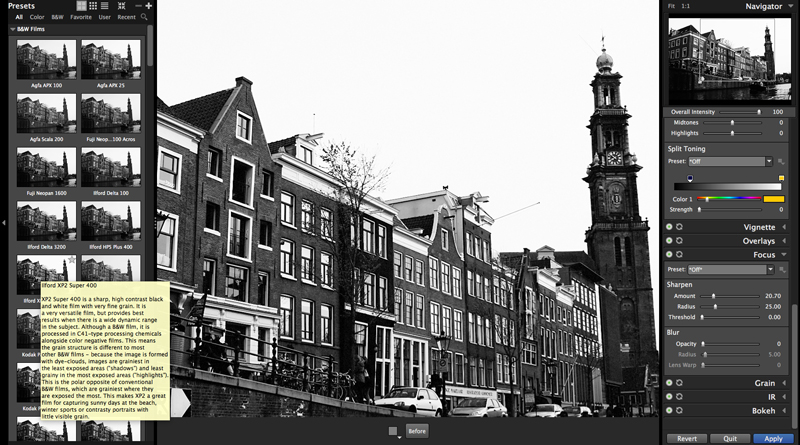Toggle the Overlays effect on or off
Image resolution: width=800 pixels, height=445 pixels.
[669, 241]
